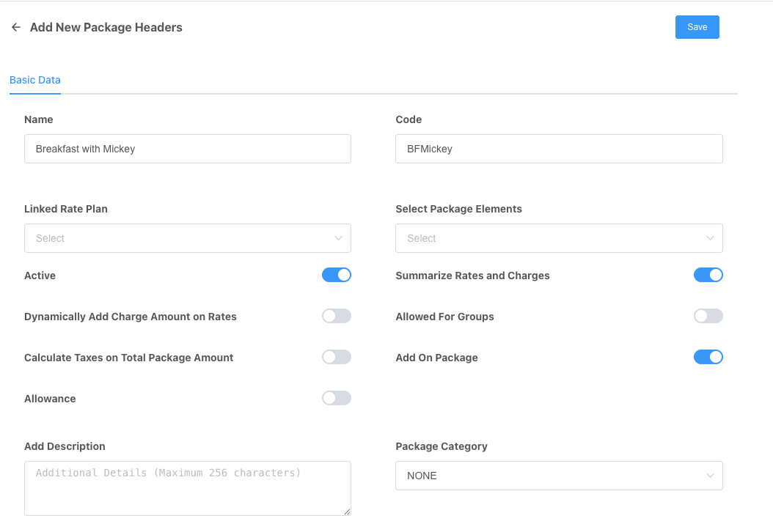Screen dimensions: 773x532
Task: Click the Name field with Breakfast with Mickey
Action: tap(187, 149)
